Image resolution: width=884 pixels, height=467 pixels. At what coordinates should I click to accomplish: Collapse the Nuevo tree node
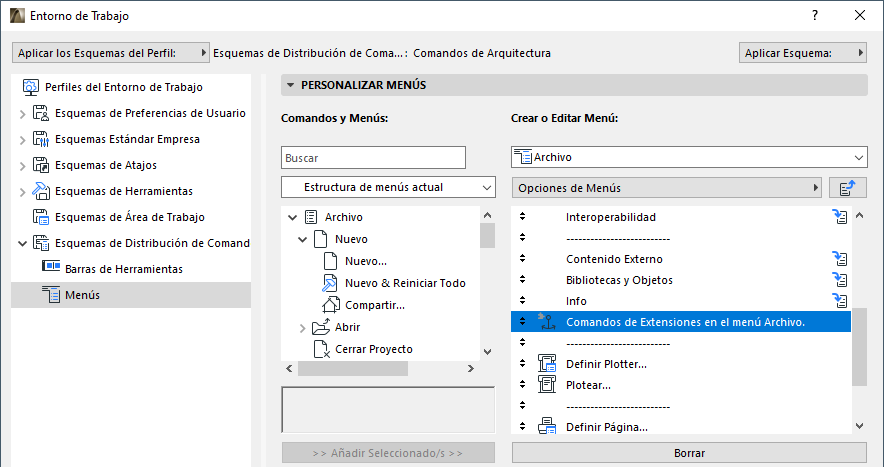[303, 239]
